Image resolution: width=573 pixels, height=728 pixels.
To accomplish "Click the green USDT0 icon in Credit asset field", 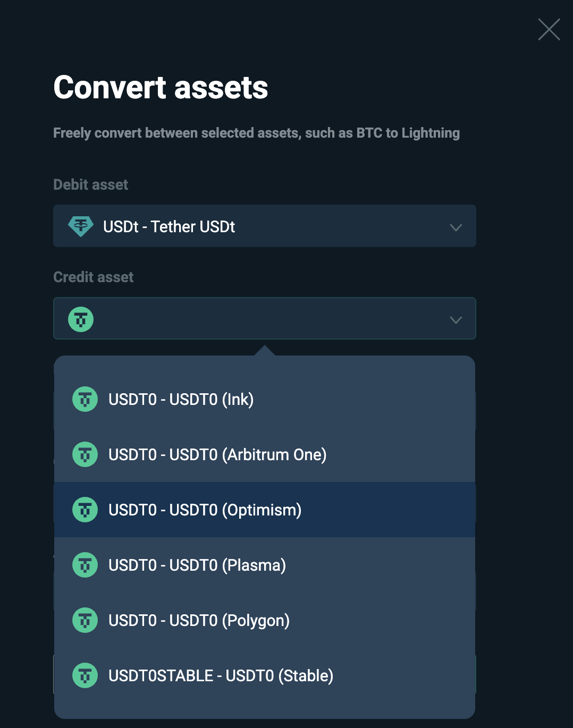I will tap(81, 319).
